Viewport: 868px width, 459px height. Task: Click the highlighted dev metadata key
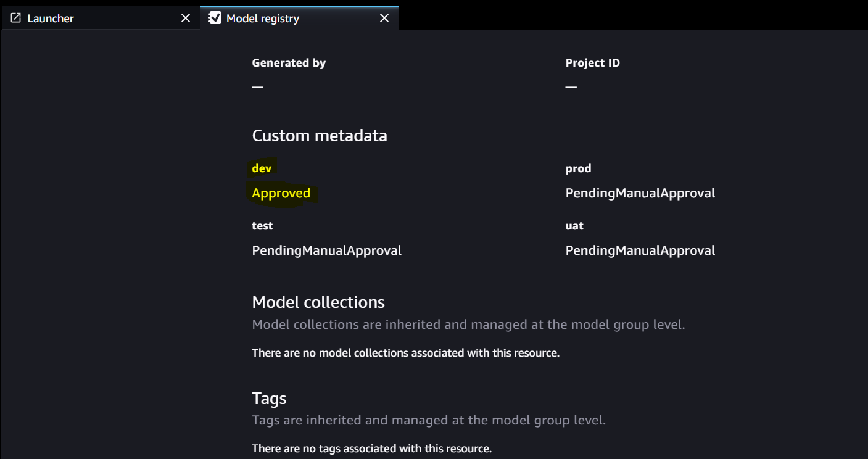click(x=262, y=167)
